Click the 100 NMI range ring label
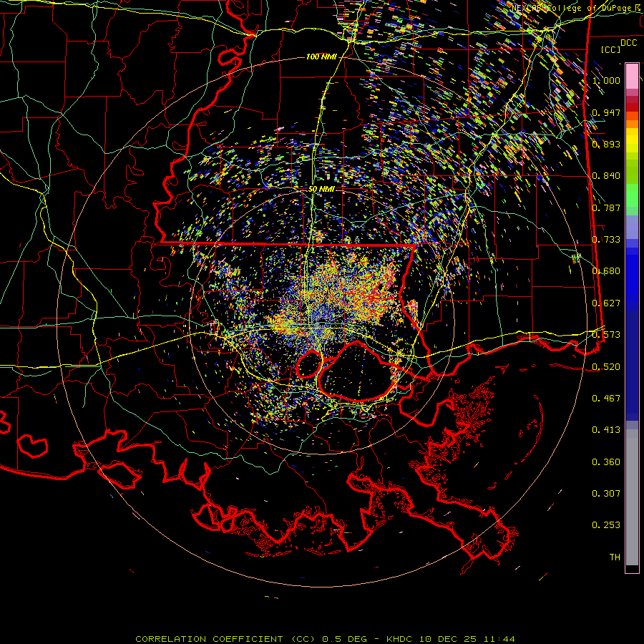Image resolution: width=644 pixels, height=644 pixels. point(321,57)
